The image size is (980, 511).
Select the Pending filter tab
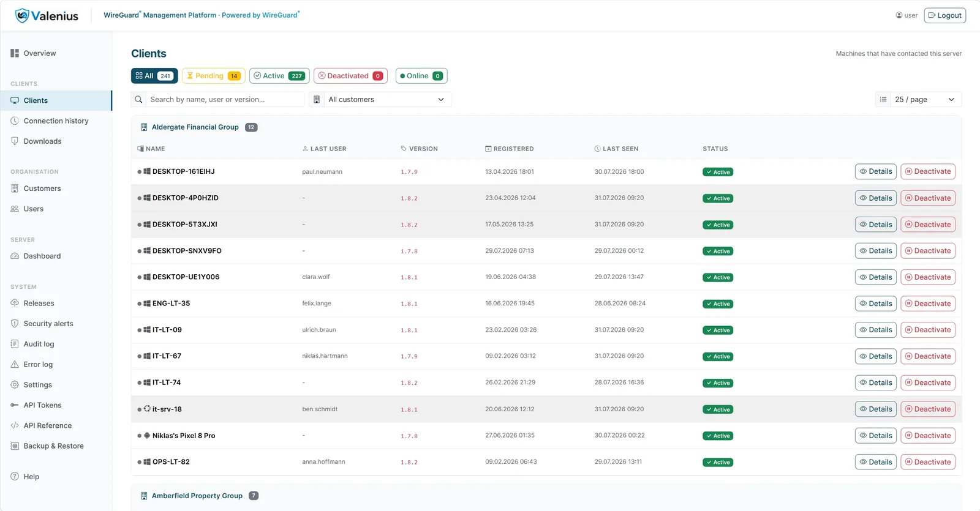coord(214,76)
